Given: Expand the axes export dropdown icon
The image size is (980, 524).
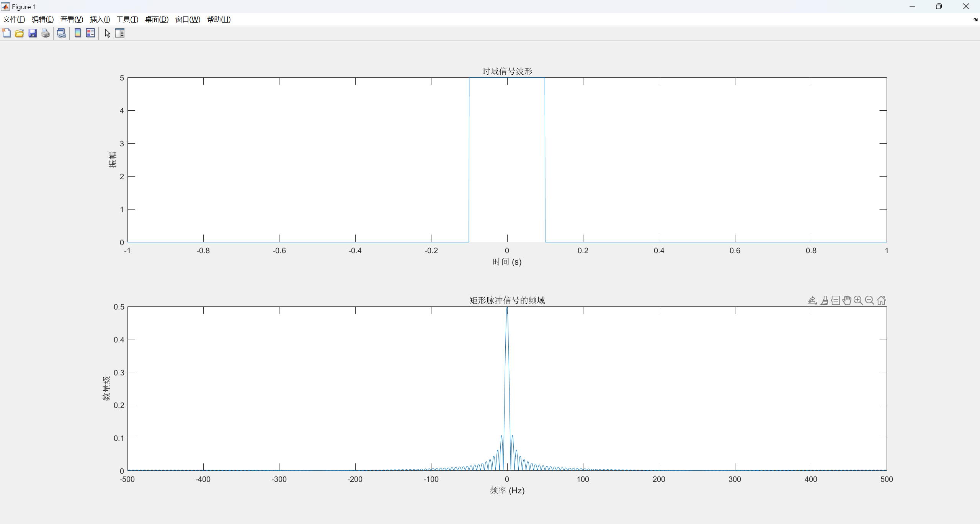Looking at the screenshot, I should (x=812, y=300).
